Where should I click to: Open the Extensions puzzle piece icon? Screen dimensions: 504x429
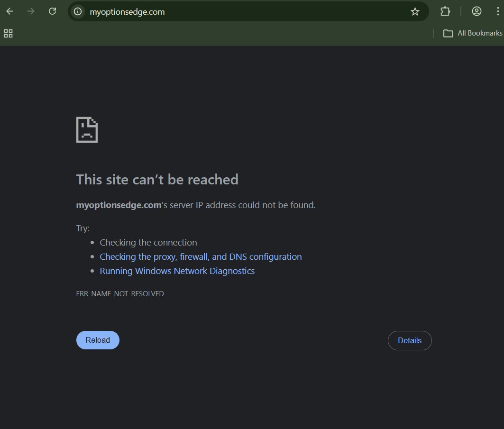pos(445,11)
